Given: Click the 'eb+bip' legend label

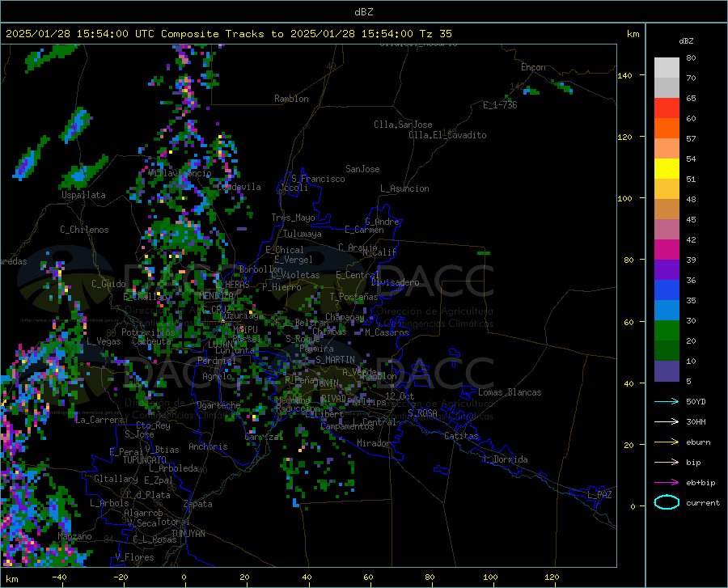Looking at the screenshot, I should tap(700, 483).
